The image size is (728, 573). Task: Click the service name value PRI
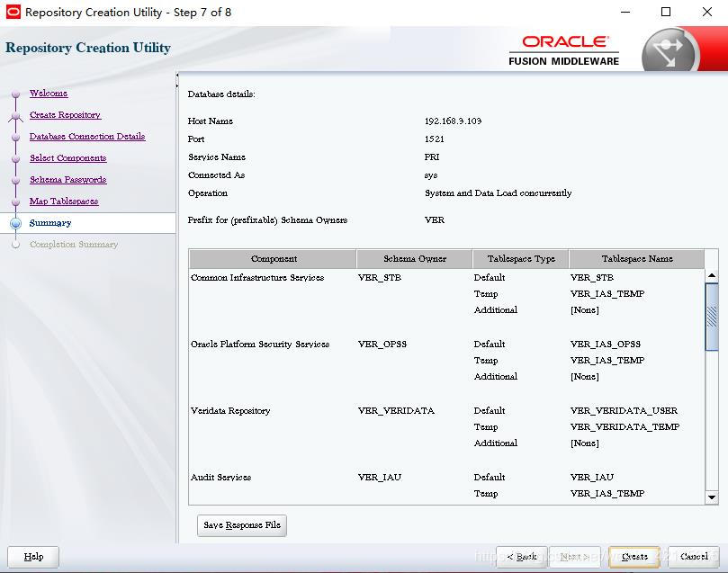click(x=432, y=157)
